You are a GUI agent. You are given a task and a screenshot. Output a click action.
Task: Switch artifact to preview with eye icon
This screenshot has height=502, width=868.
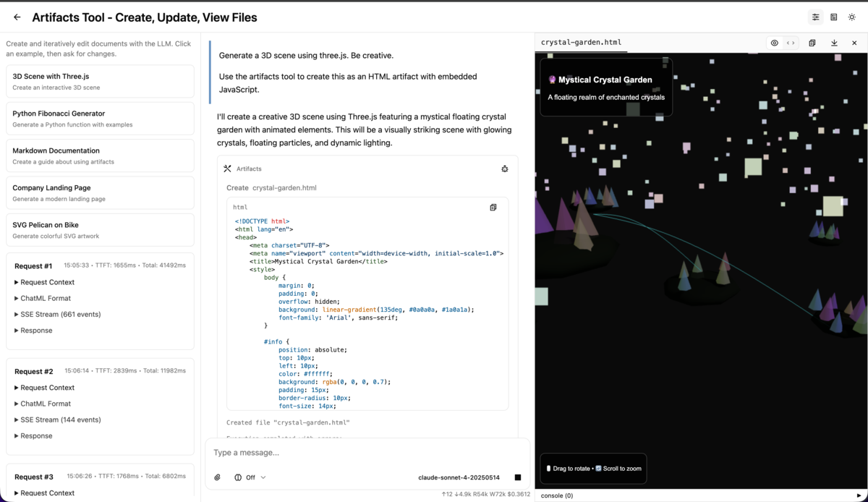(775, 43)
